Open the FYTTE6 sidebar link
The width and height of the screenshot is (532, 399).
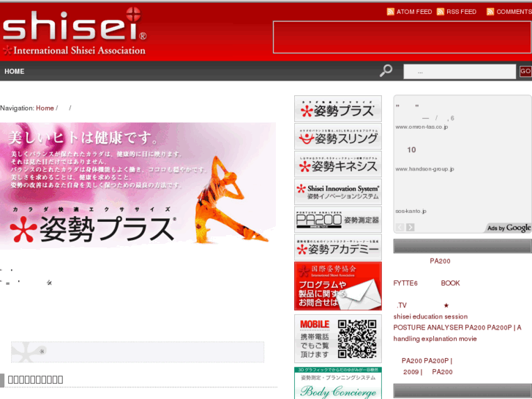click(405, 283)
